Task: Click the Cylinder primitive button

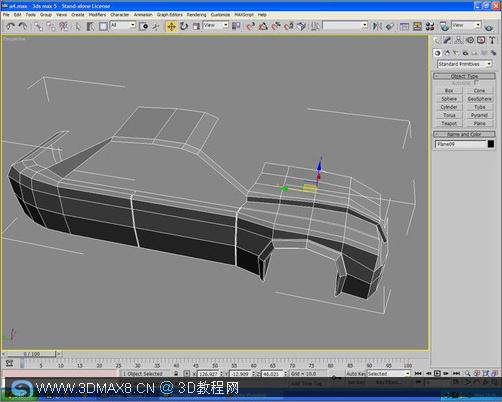Action: (x=449, y=107)
